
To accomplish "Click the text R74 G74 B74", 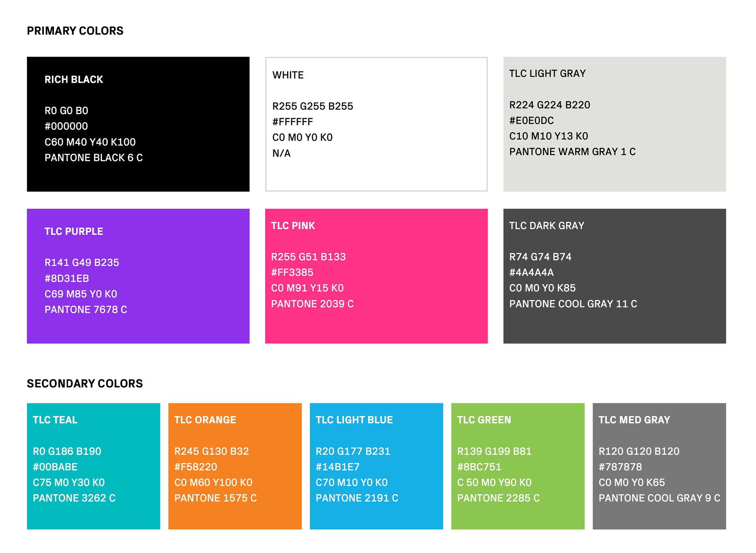I will click(540, 257).
